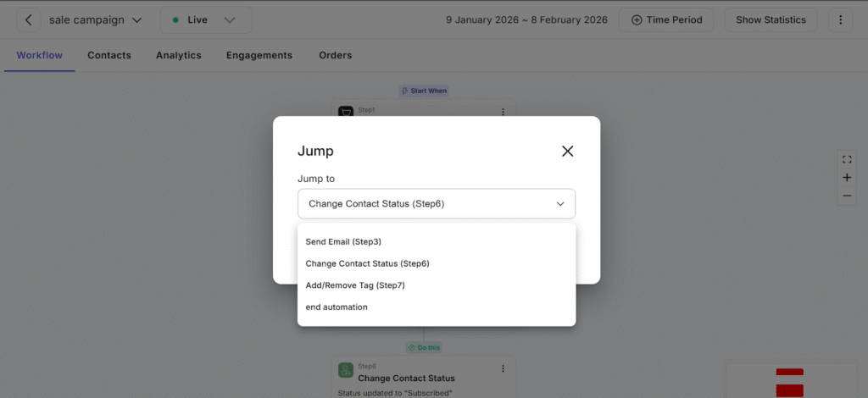The width and height of the screenshot is (868, 398).
Task: Open Step1 node three-dot menu
Action: [503, 112]
